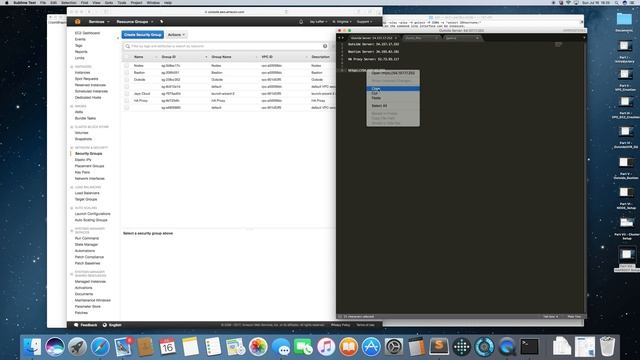Open the Project menu in menu bar

pos(136,2)
